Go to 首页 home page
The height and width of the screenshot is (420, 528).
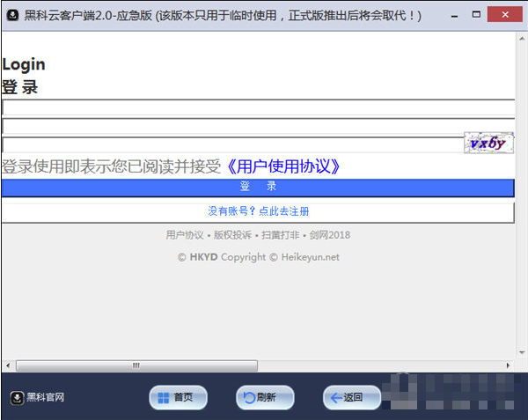pyautogui.click(x=179, y=398)
